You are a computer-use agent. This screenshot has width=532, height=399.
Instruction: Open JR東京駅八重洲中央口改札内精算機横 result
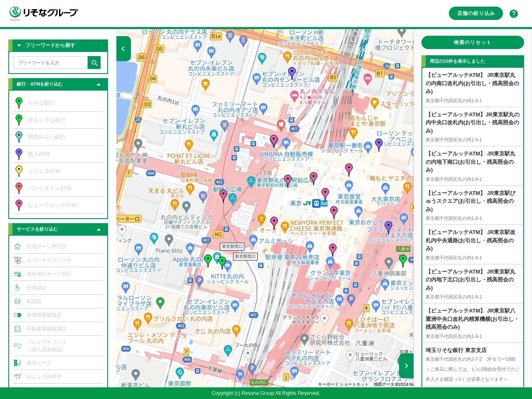473,323
